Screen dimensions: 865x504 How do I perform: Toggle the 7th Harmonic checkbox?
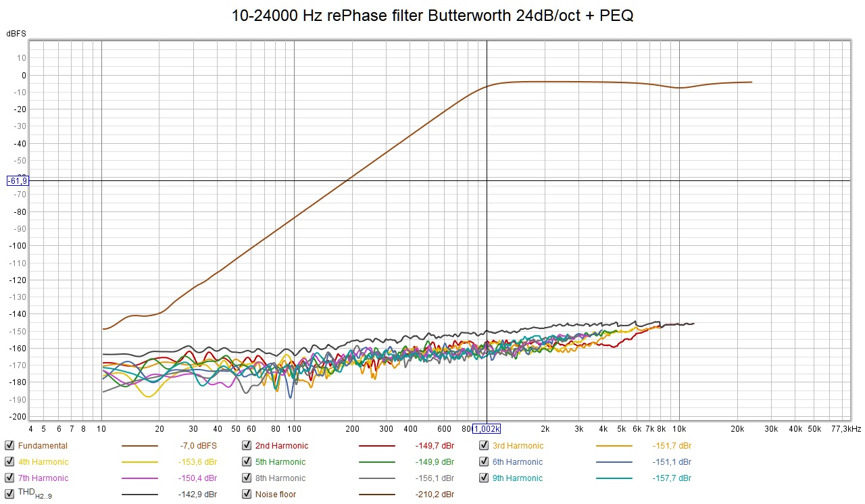point(9,478)
